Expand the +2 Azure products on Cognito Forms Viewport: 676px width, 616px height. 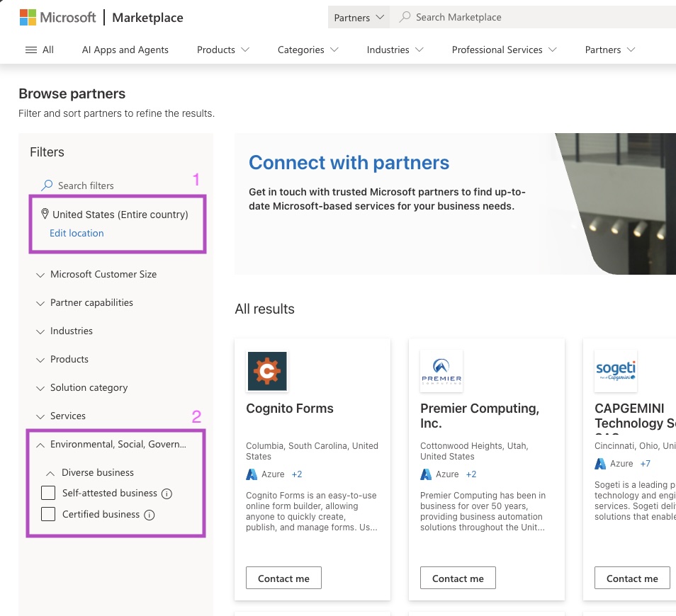(x=296, y=474)
